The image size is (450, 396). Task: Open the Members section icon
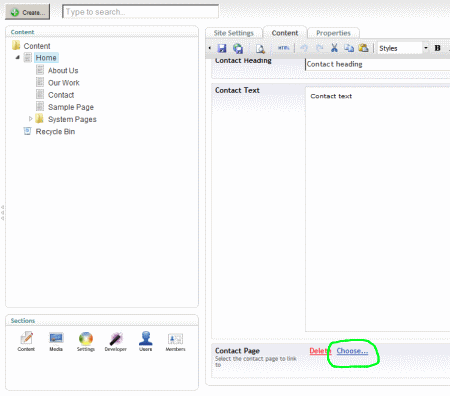click(x=175, y=342)
